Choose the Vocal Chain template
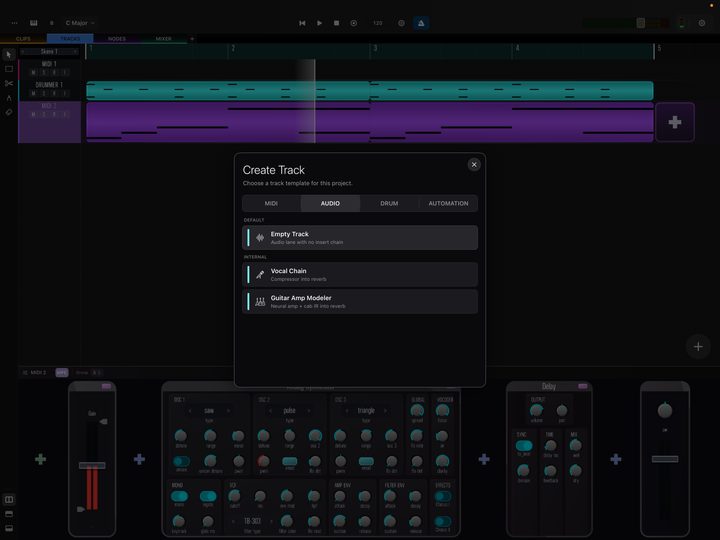Image resolution: width=720 pixels, height=540 pixels. (x=360, y=275)
